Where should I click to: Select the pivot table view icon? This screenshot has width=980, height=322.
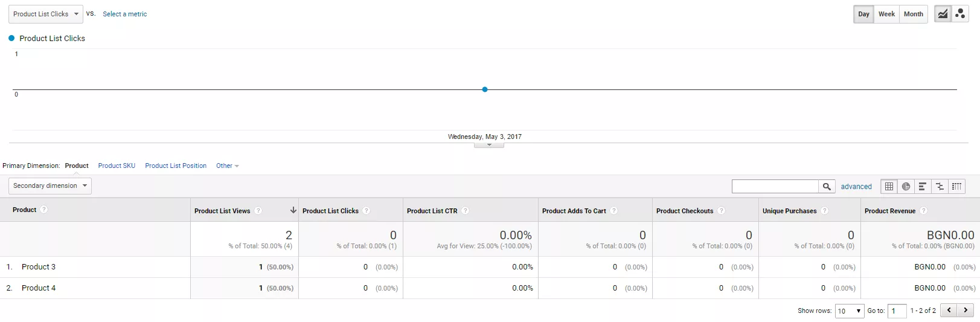956,187
